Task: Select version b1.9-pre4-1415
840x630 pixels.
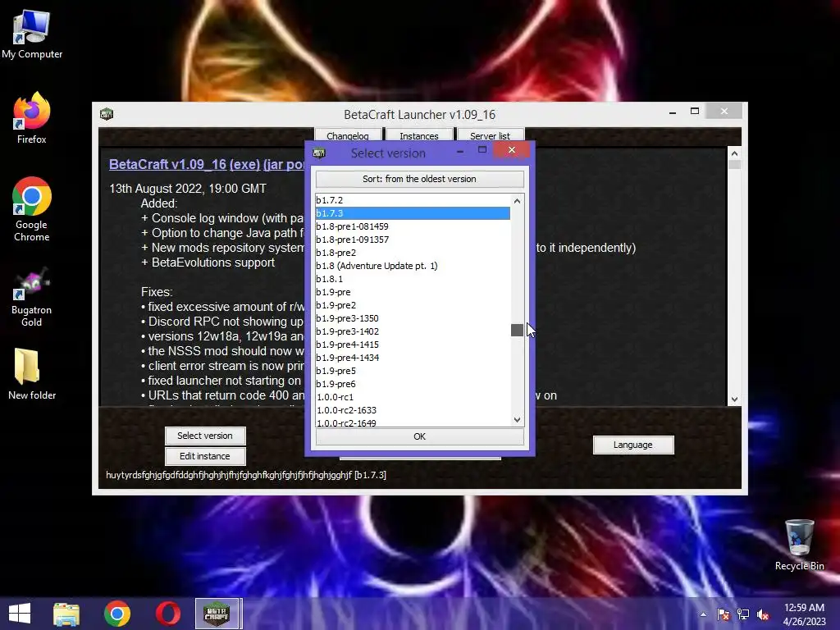Action: click(413, 345)
